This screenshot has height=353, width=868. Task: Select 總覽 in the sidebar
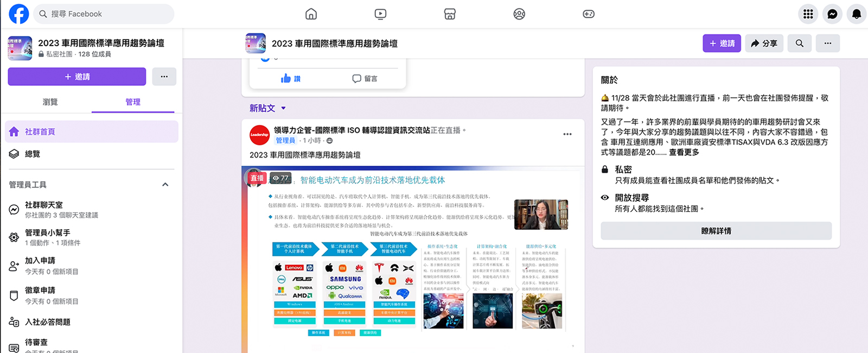[x=33, y=154]
